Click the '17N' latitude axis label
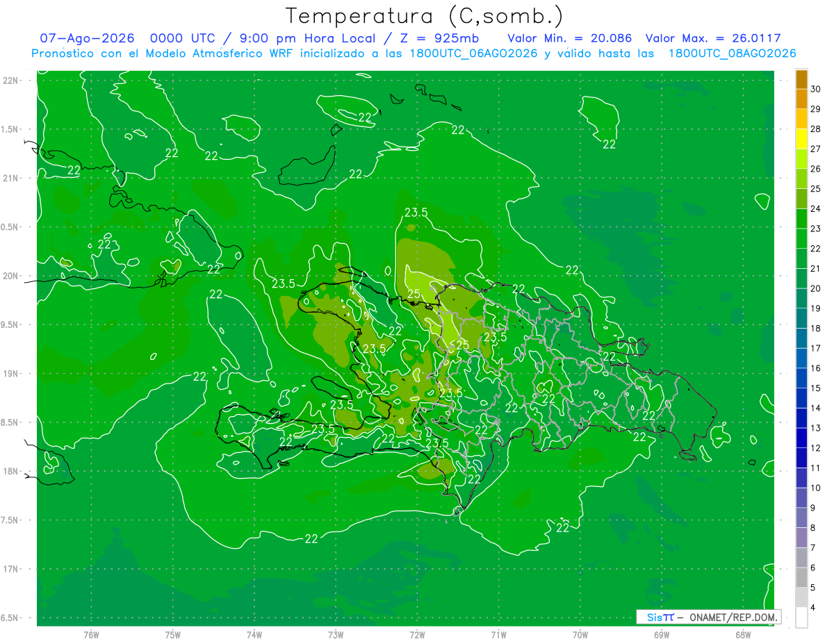The image size is (834, 644). (11, 569)
